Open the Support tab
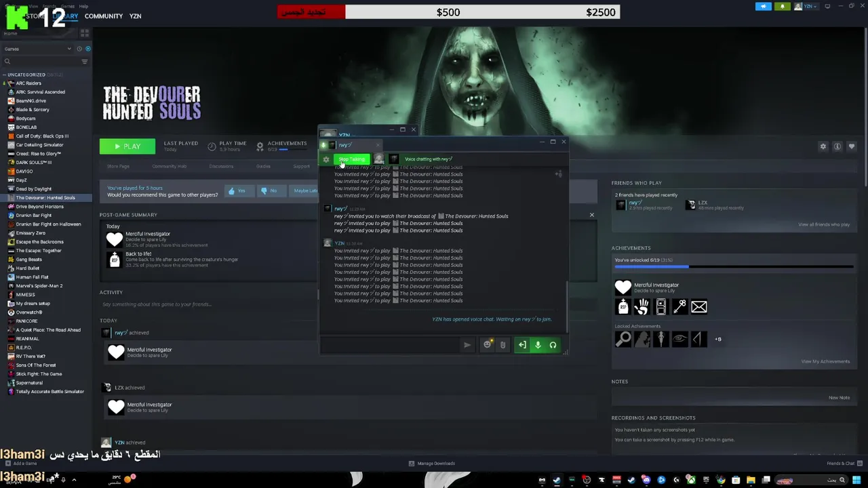Screen dimensions: 868x488 301,166
